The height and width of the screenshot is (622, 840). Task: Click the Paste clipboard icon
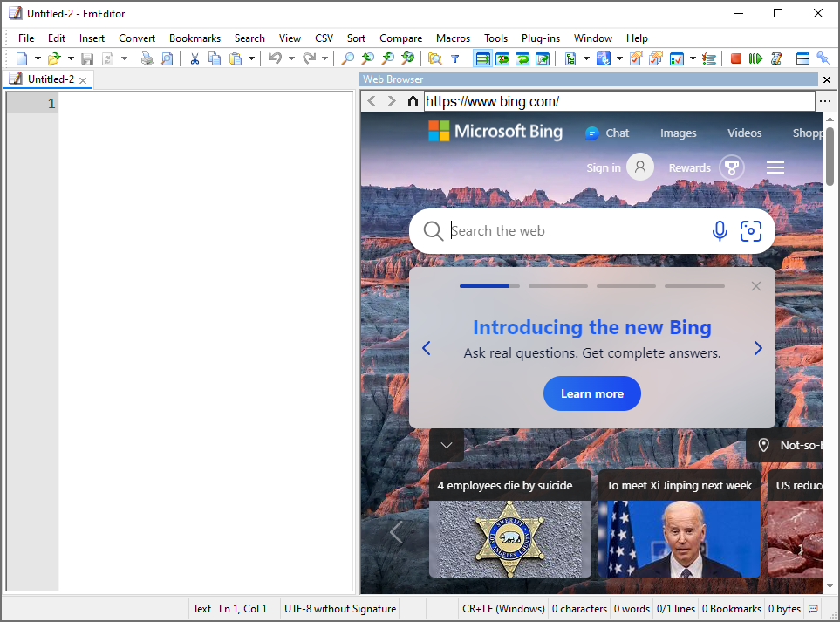pyautogui.click(x=236, y=58)
